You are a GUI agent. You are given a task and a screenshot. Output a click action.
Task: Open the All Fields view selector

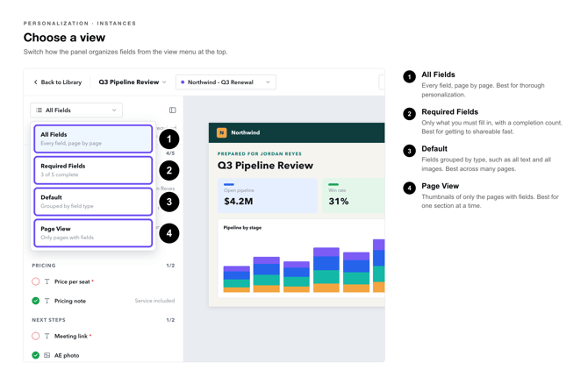pyautogui.click(x=76, y=110)
